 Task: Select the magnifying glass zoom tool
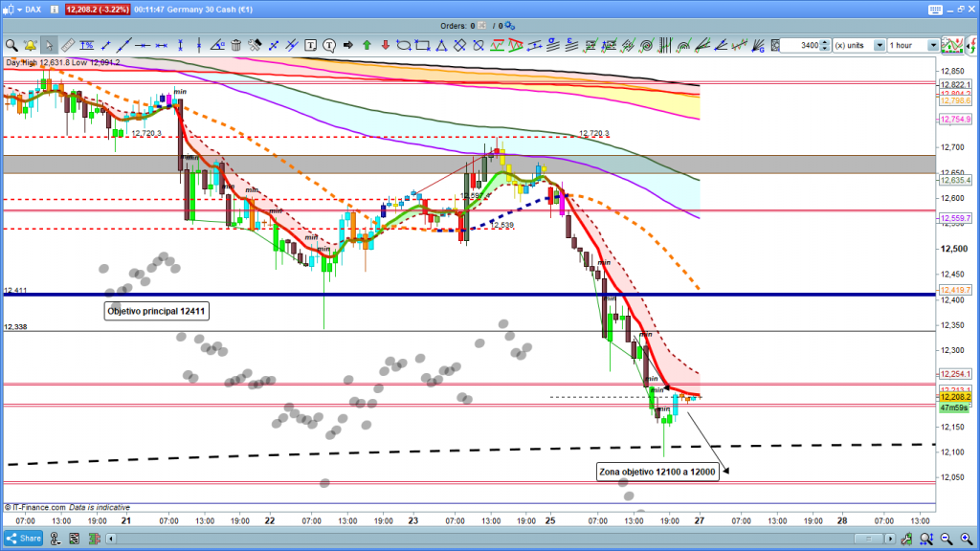point(11,45)
